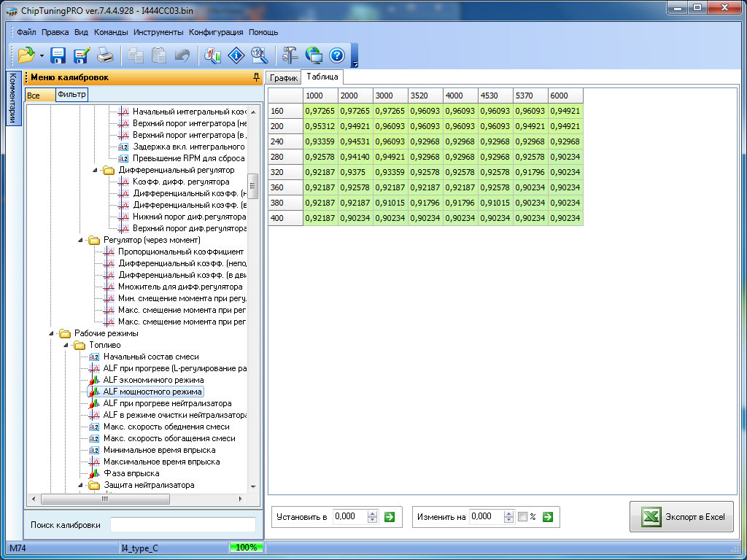Select ALF экономичного режима in tree
This screenshot has width=747, height=560.
[153, 380]
